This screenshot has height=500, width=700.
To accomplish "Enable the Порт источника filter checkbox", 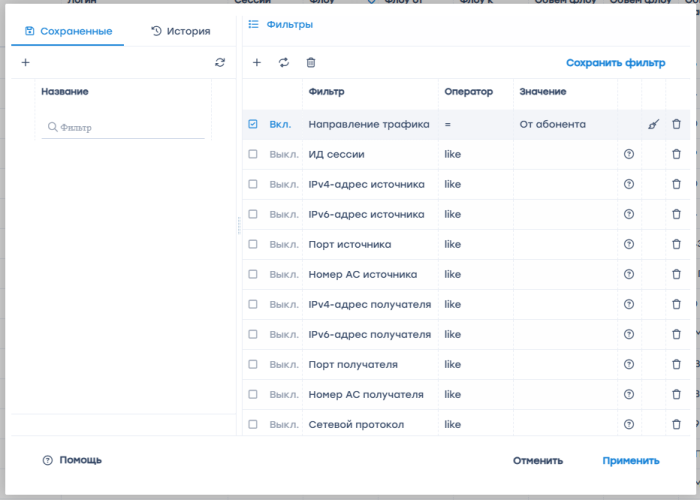I will pyautogui.click(x=253, y=245).
